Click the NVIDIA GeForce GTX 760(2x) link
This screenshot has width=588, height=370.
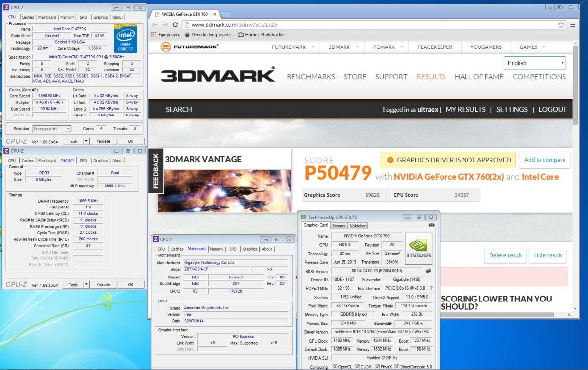point(449,177)
